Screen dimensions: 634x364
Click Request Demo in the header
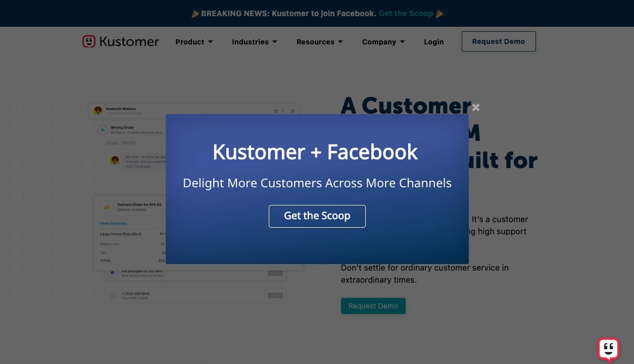499,41
